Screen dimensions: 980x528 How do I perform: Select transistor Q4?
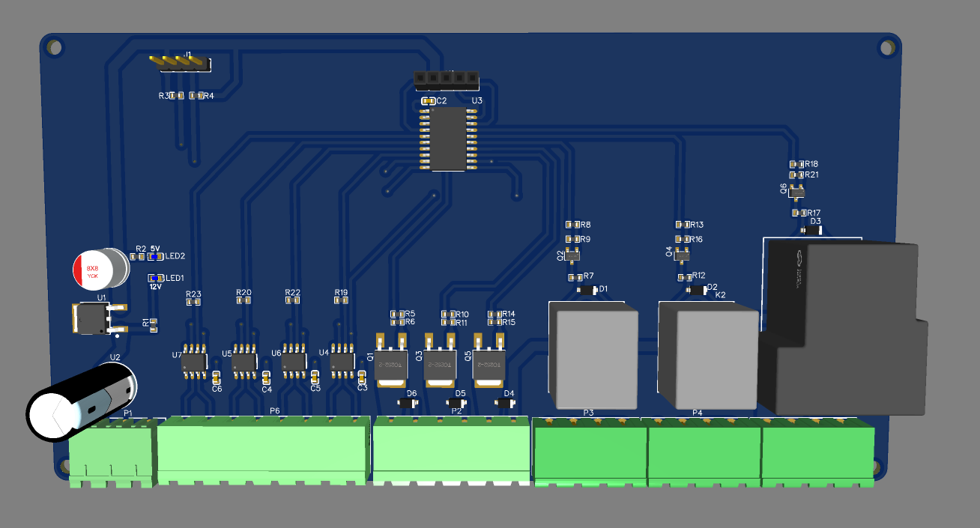[681, 255]
